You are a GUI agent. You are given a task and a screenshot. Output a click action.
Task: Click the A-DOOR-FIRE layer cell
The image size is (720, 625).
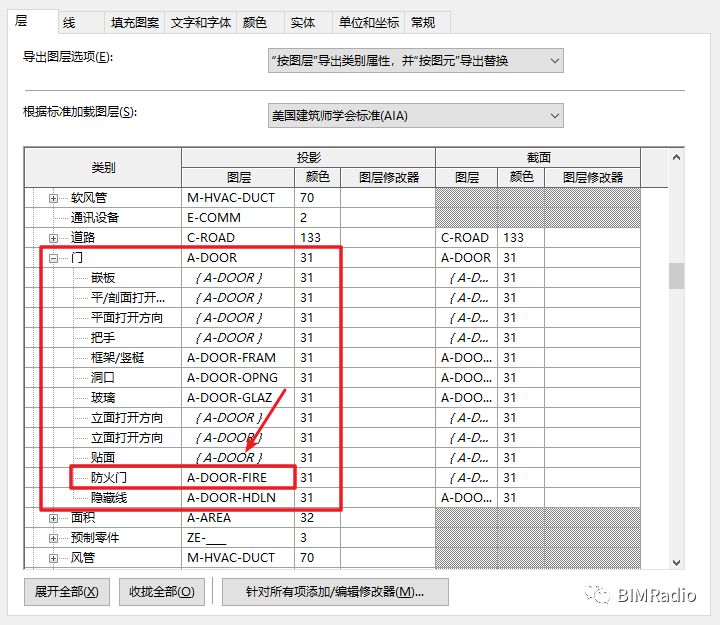(x=238, y=478)
